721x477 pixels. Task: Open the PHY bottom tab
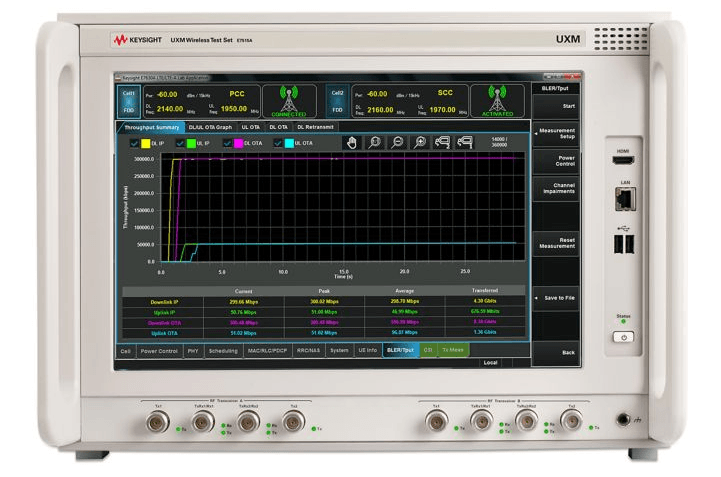(x=193, y=351)
